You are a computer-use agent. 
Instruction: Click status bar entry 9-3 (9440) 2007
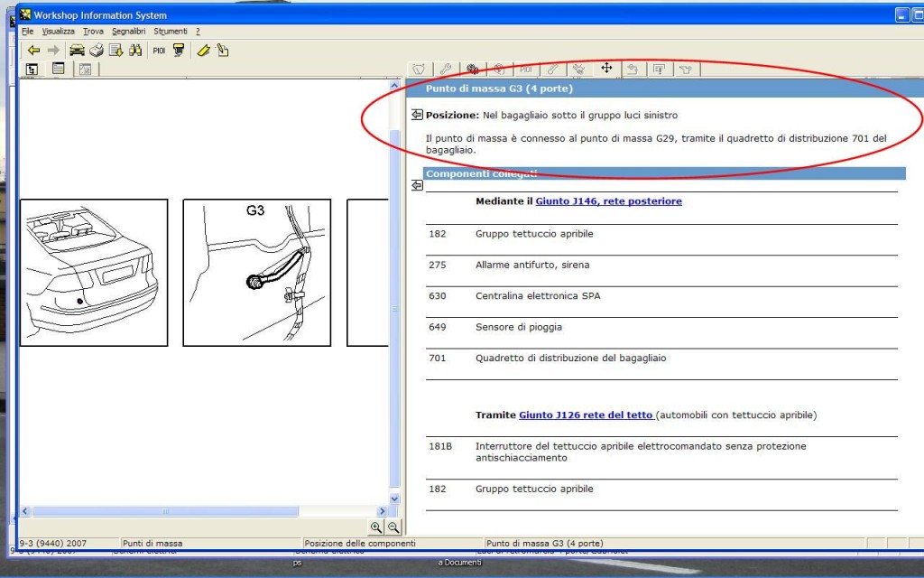(x=69, y=543)
